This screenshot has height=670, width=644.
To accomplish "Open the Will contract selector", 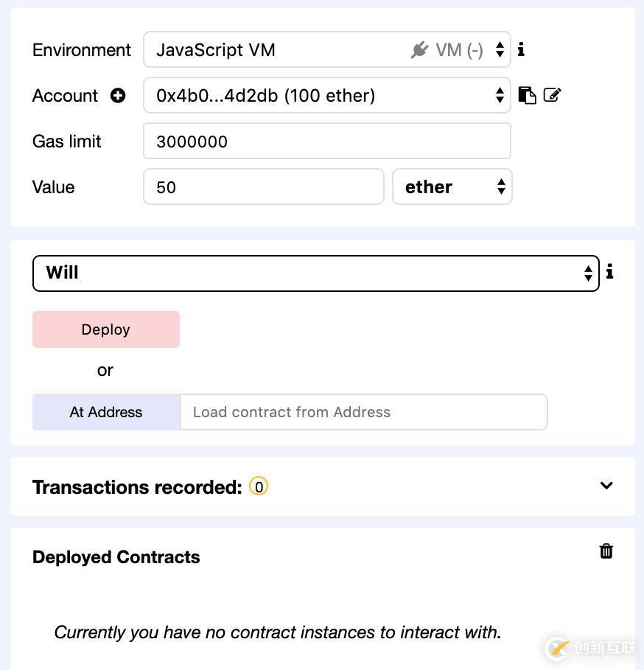I will pyautogui.click(x=315, y=273).
